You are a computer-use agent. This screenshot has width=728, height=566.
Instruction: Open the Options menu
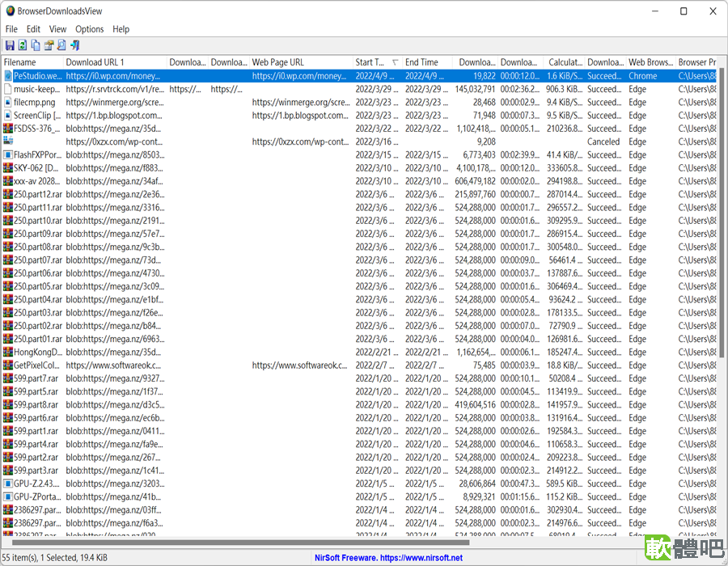coord(90,29)
